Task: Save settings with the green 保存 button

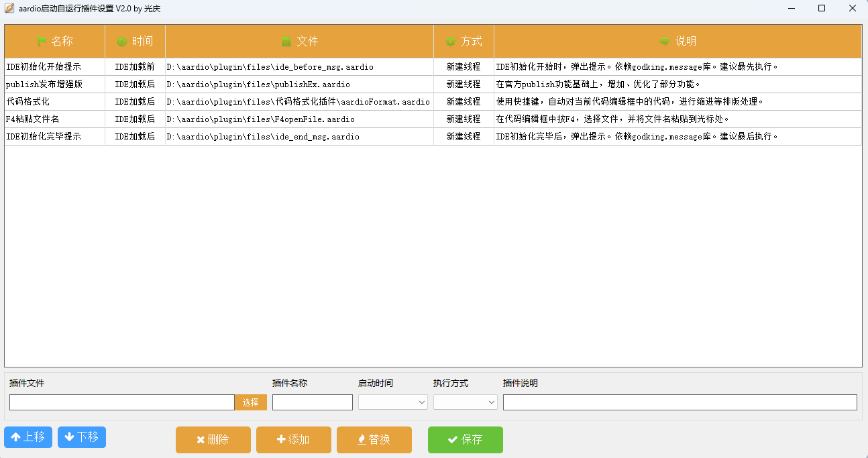Action: tap(466, 440)
